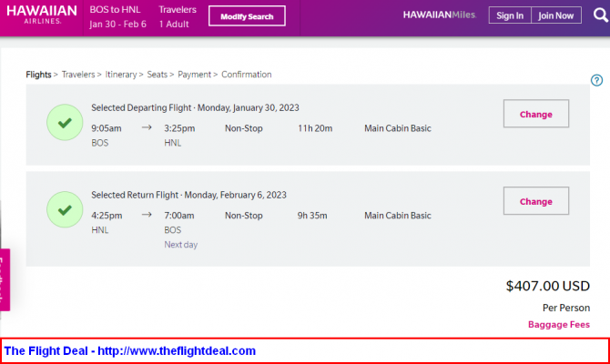Select the Payment breadcrumb step
The image size is (610, 364).
tap(194, 75)
